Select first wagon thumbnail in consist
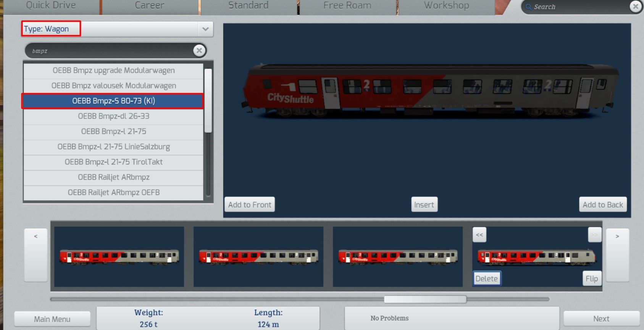 pos(119,257)
